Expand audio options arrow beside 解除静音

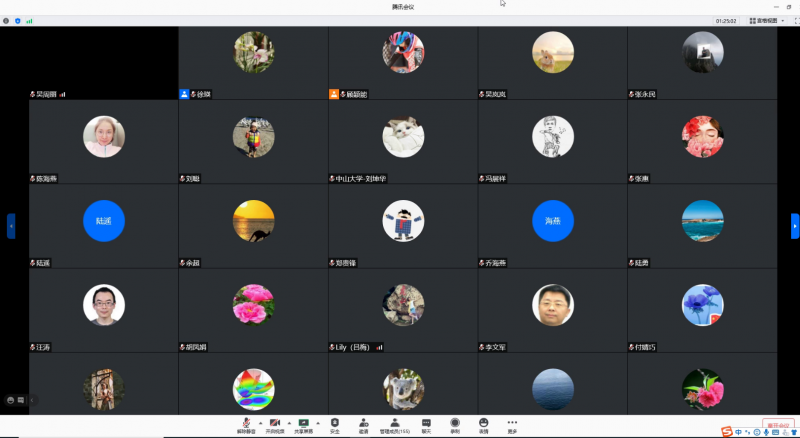coord(258,422)
